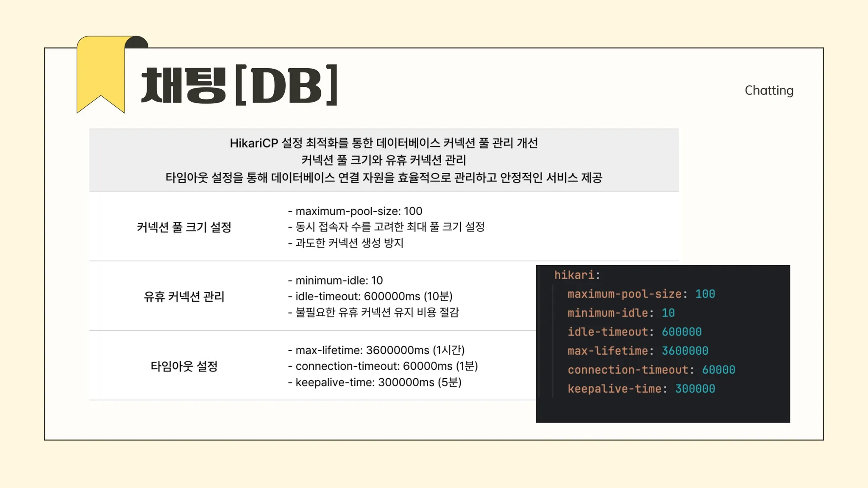Click idle-timeout value 600000 in code
This screenshot has width=868, height=488.
click(682, 332)
